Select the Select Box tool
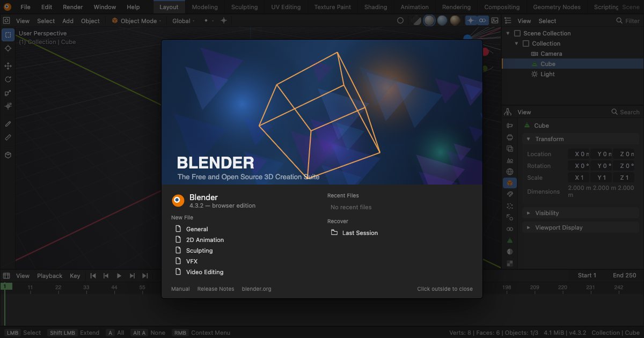The width and height of the screenshot is (644, 338). (x=8, y=35)
